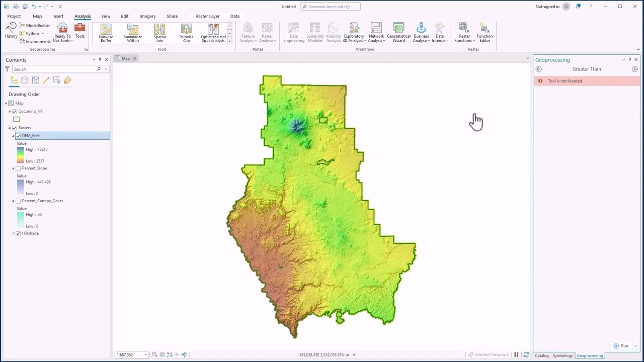The image size is (644, 362).
Task: Open the Tools toolbox icon
Action: pos(79,31)
